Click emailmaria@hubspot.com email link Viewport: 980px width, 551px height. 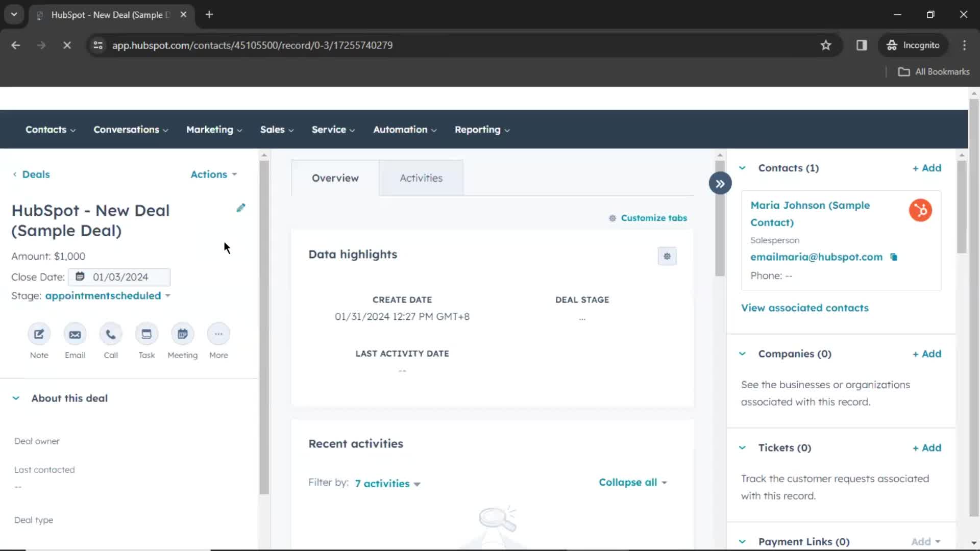[x=816, y=257]
